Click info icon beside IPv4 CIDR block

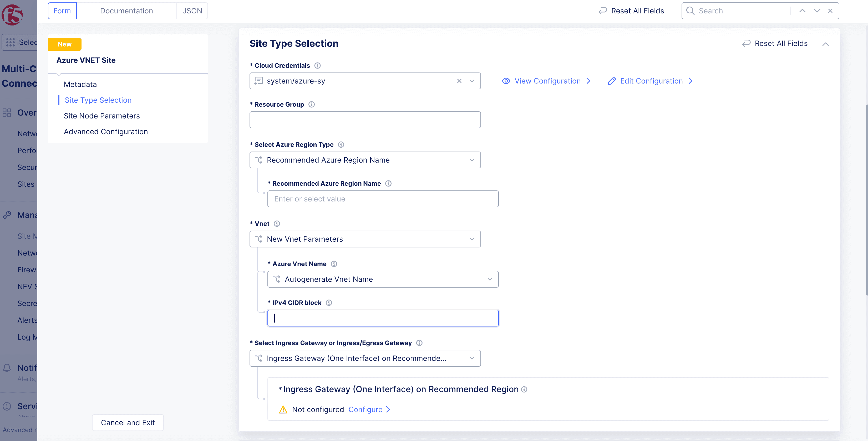(329, 303)
